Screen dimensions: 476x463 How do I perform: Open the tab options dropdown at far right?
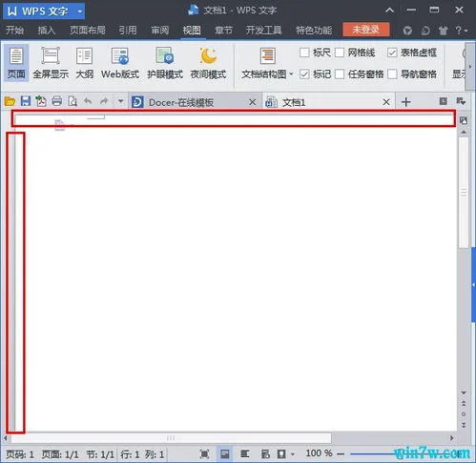[461, 101]
